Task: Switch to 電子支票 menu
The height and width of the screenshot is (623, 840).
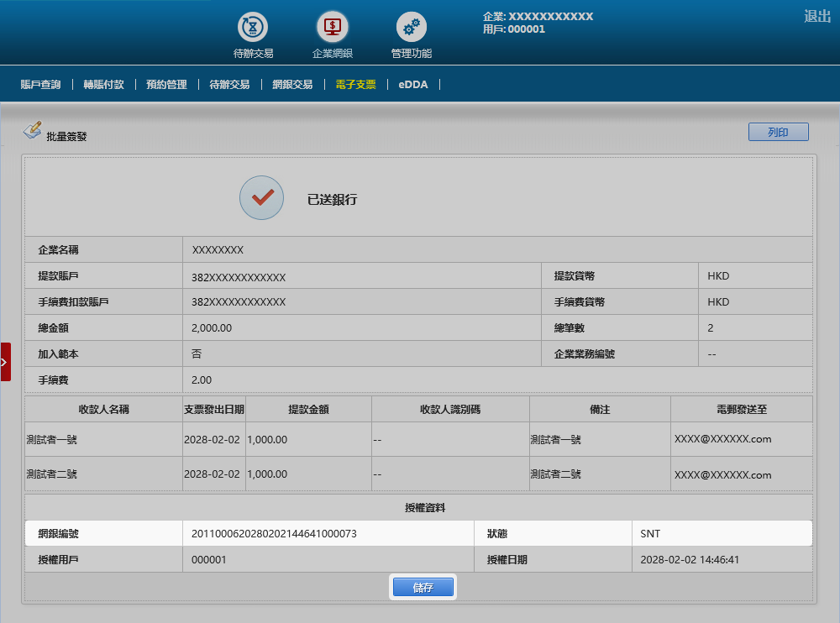Action: coord(355,85)
